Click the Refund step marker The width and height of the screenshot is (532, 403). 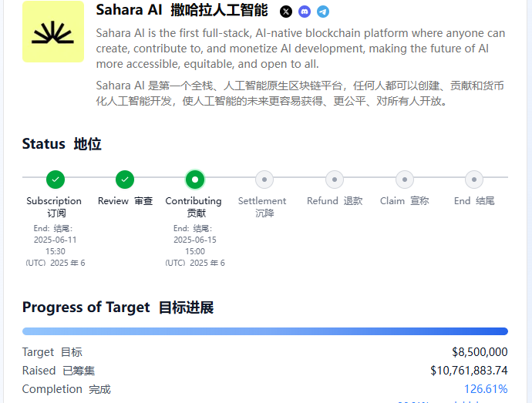point(335,179)
